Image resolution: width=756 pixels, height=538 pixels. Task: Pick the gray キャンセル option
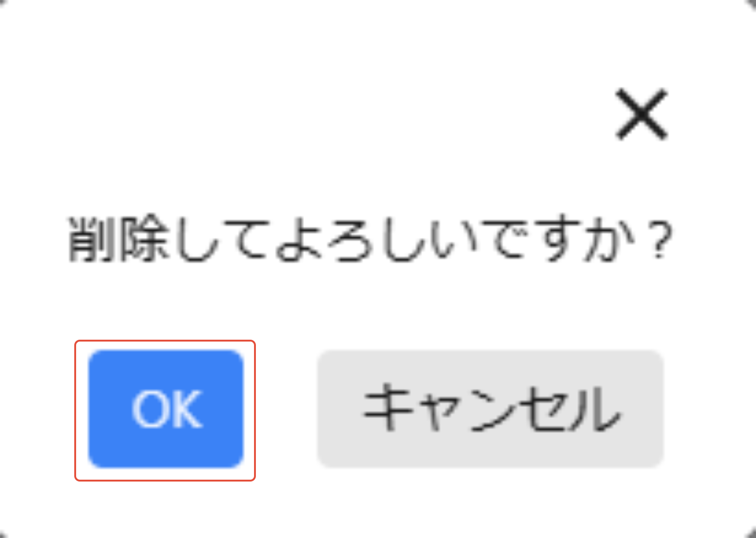click(x=490, y=409)
